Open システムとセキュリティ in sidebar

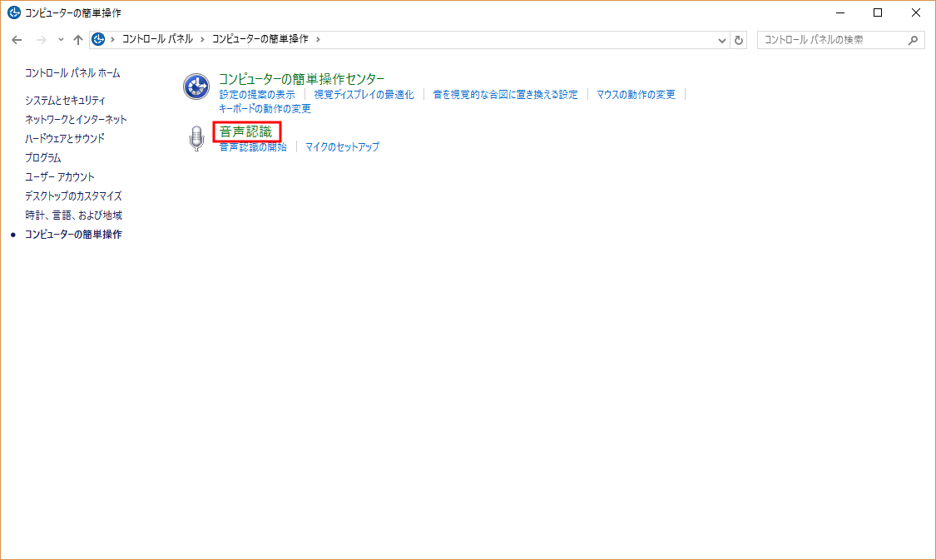click(x=65, y=101)
